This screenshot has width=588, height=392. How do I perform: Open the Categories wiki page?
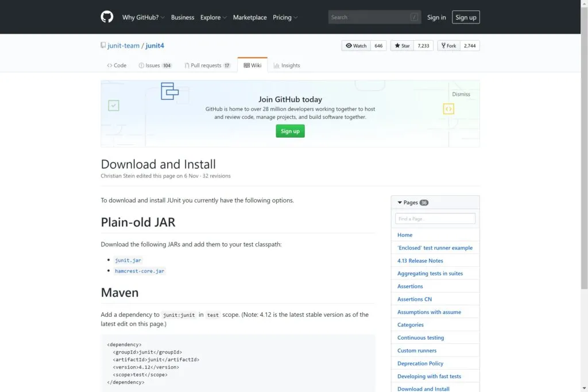pos(410,325)
